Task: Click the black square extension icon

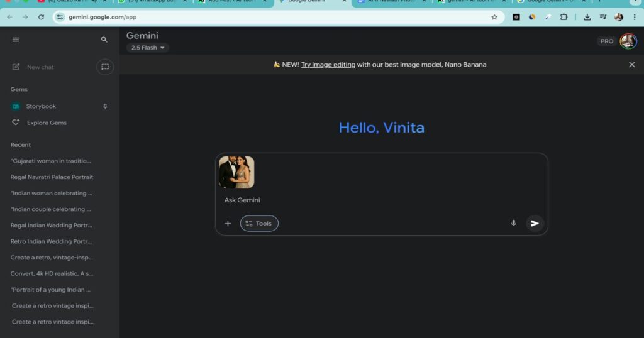Action: tap(516, 17)
